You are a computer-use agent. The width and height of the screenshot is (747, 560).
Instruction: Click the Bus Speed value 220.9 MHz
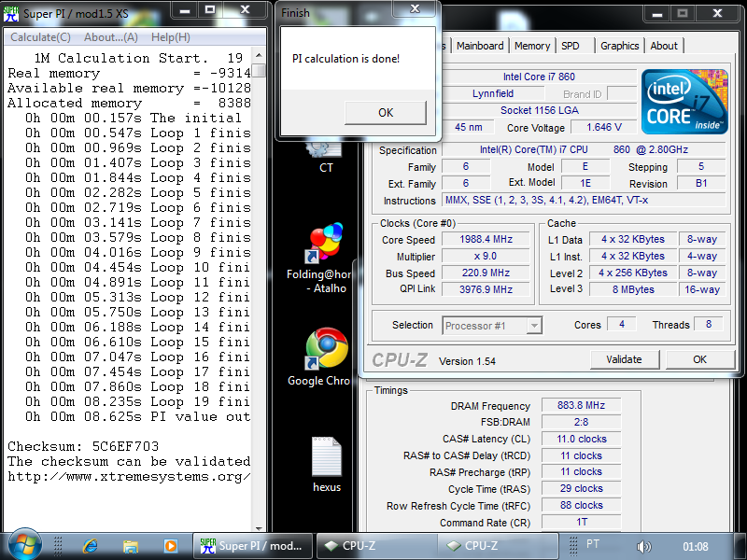point(486,273)
